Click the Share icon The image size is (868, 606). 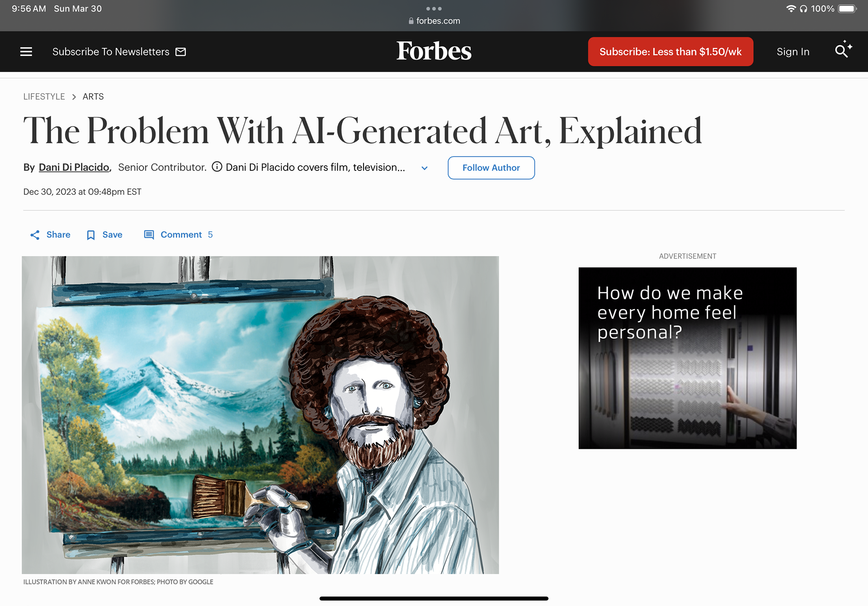tap(35, 235)
